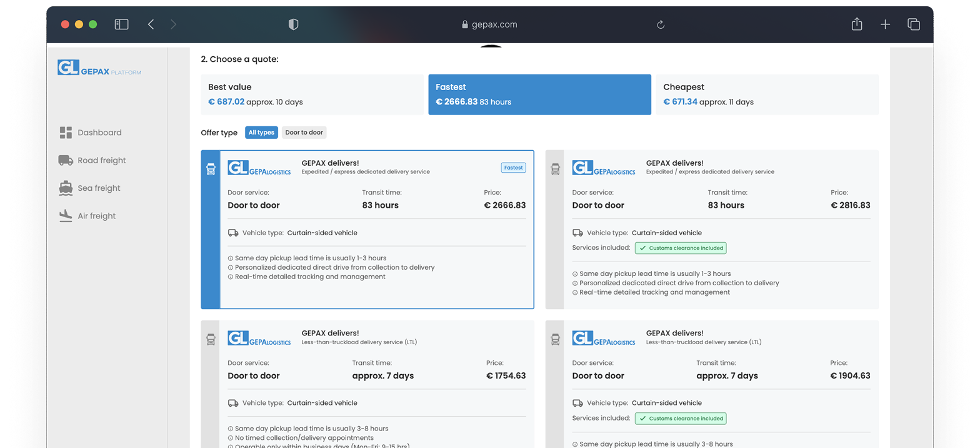This screenshot has width=980, height=448.
Task: Click the Safari sidebar toggle icon
Action: [x=121, y=24]
